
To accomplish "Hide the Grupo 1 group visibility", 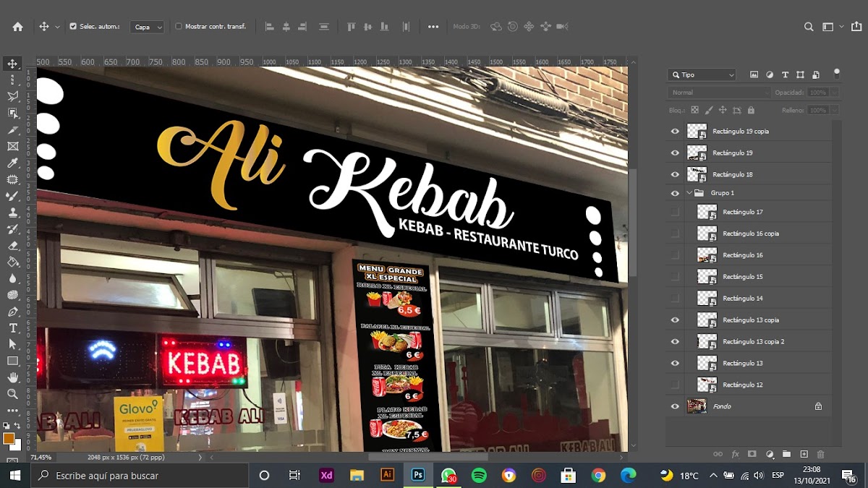I will 675,193.
